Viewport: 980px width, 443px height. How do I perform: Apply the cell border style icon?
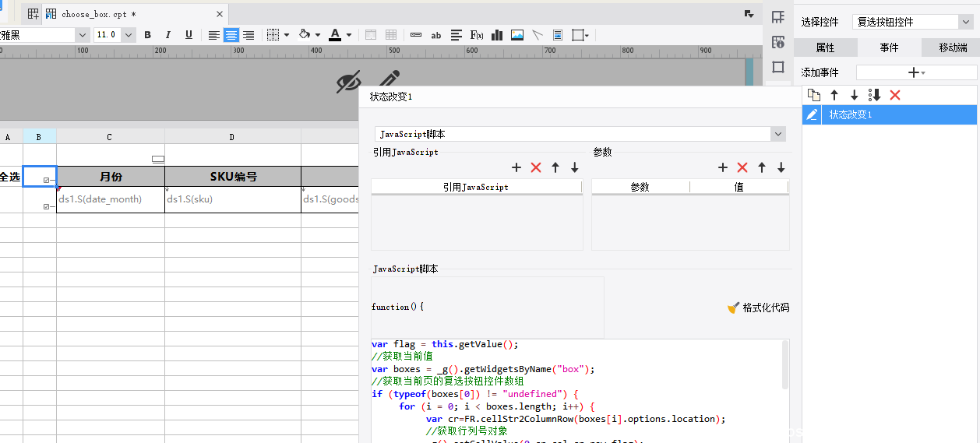(x=273, y=35)
